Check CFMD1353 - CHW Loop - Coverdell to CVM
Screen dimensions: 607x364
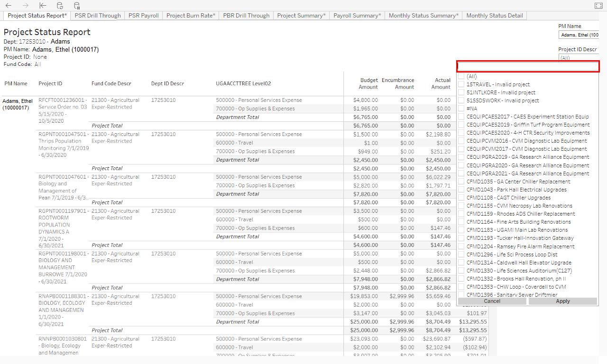(461, 287)
